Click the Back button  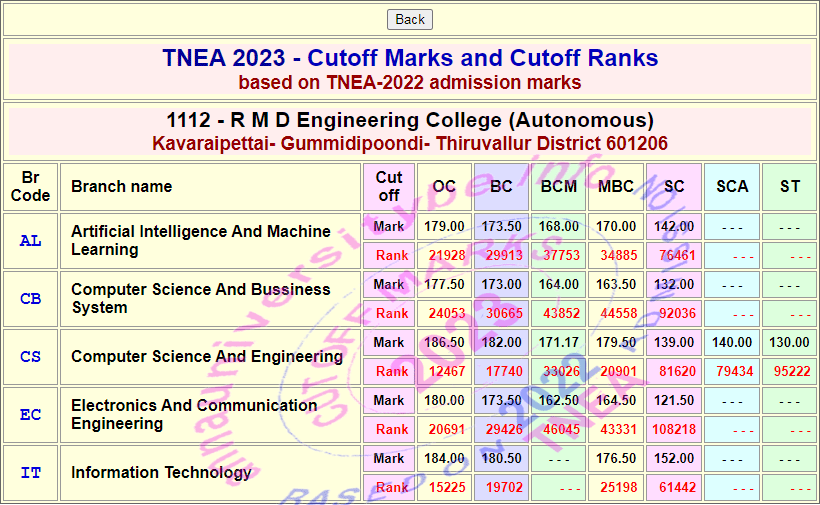[x=409, y=19]
